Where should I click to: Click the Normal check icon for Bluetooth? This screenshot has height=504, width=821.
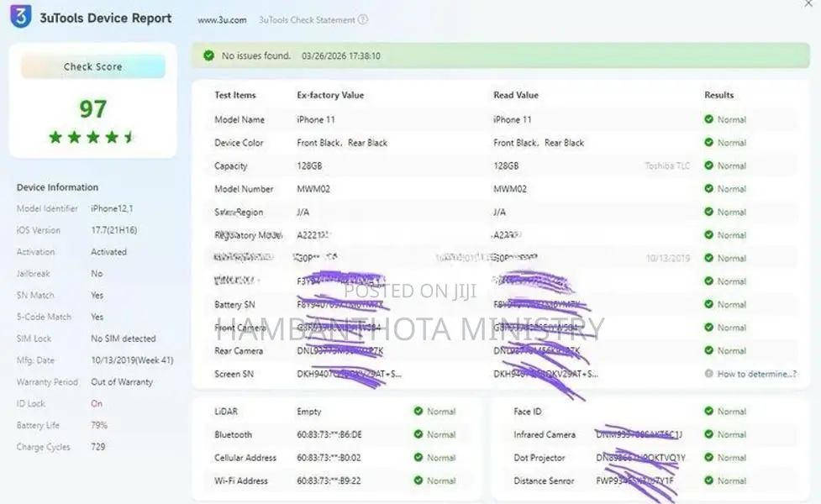point(418,434)
